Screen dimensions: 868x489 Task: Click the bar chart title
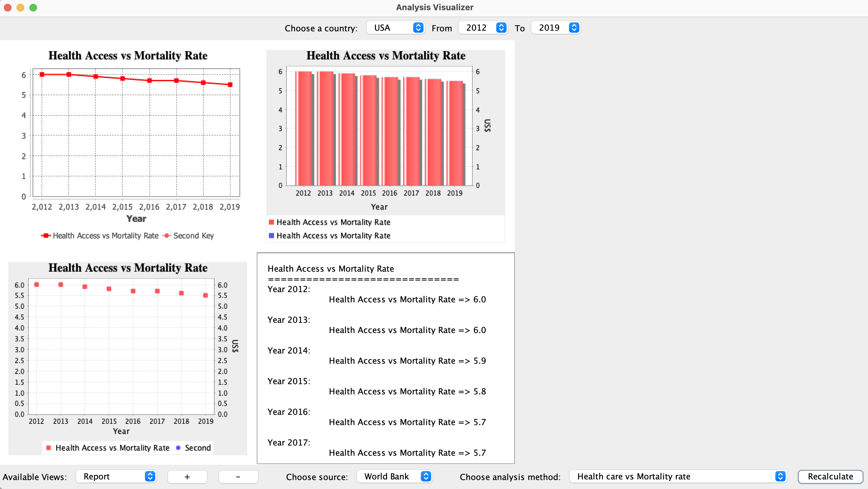coord(386,55)
